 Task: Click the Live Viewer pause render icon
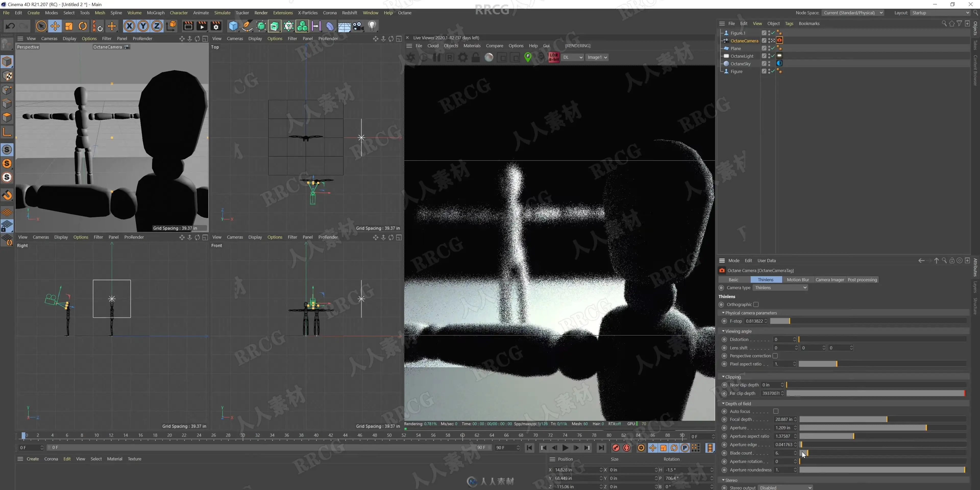(x=437, y=57)
